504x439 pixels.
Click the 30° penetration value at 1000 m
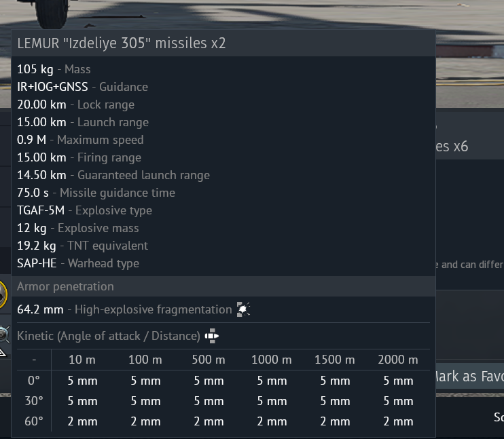click(272, 401)
